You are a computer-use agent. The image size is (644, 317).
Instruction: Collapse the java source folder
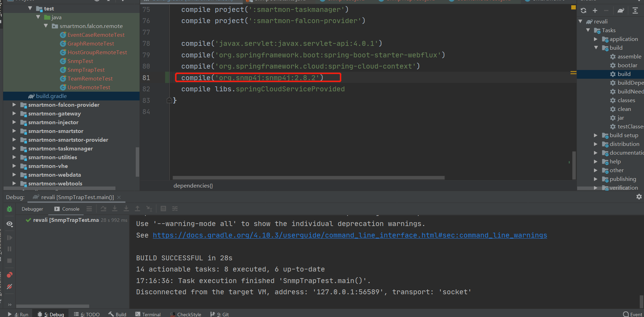(x=38, y=17)
